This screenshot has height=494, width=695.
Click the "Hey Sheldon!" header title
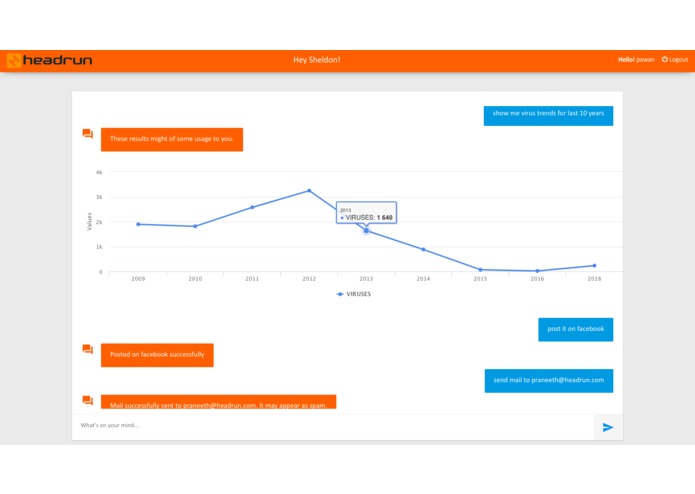[316, 60]
